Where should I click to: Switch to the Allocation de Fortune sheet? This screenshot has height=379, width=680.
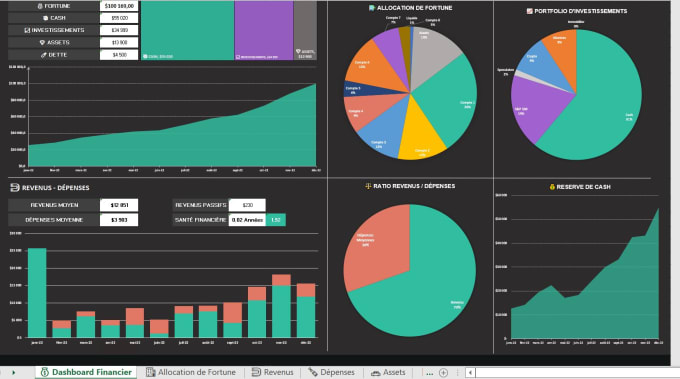coord(191,372)
